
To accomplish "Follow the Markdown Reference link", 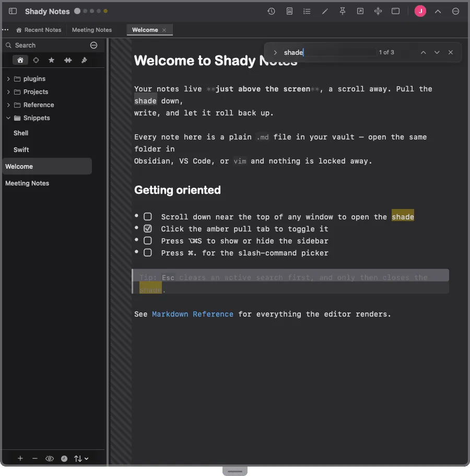I will 193,314.
